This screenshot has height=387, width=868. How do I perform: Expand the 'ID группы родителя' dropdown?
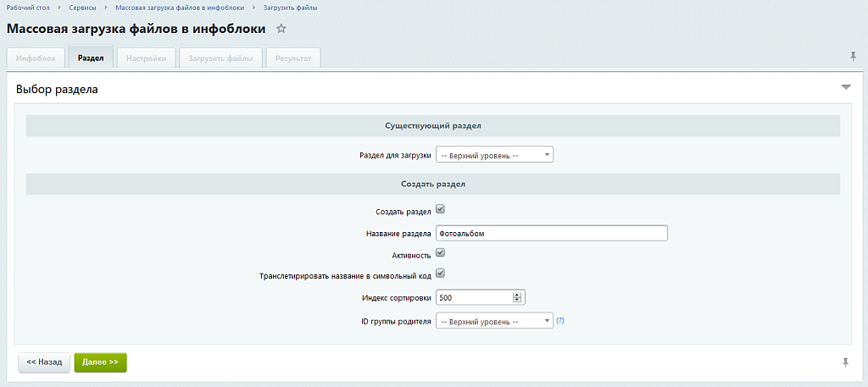494,322
